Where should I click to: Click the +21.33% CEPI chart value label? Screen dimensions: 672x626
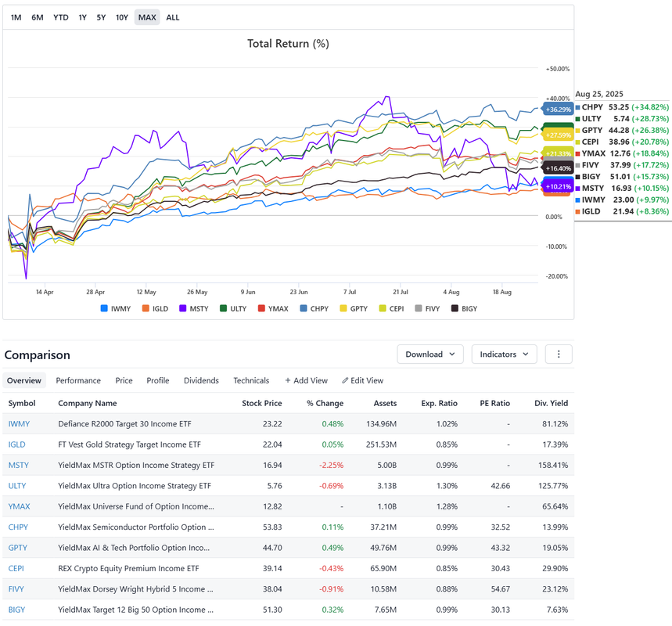coord(558,153)
